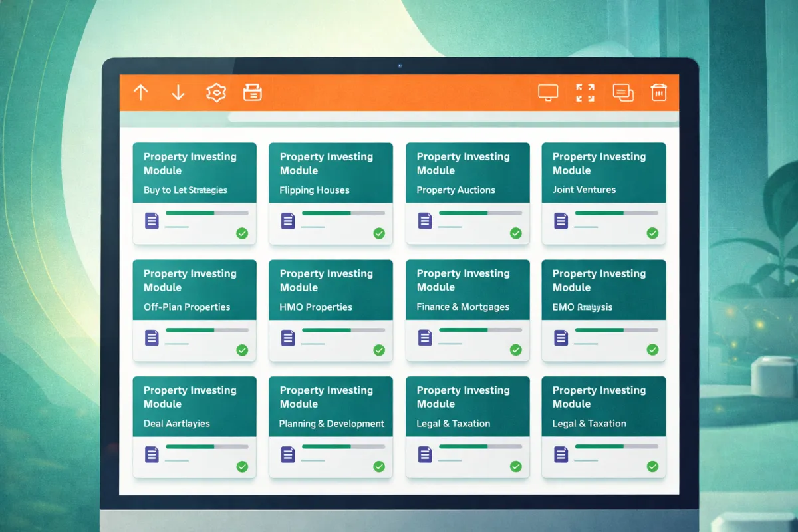Toggle fullscreen with the expand corners icon
The width and height of the screenshot is (798, 532).
click(x=585, y=92)
